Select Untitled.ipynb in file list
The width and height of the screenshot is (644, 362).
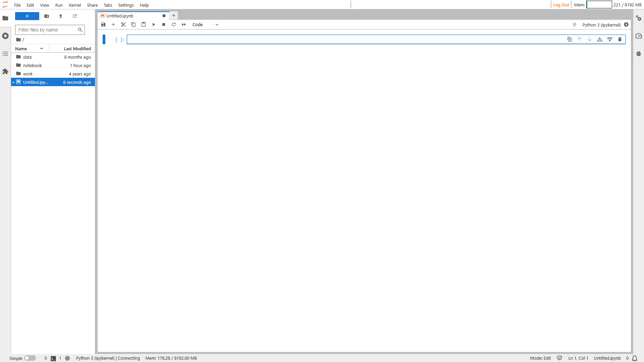tap(53, 82)
